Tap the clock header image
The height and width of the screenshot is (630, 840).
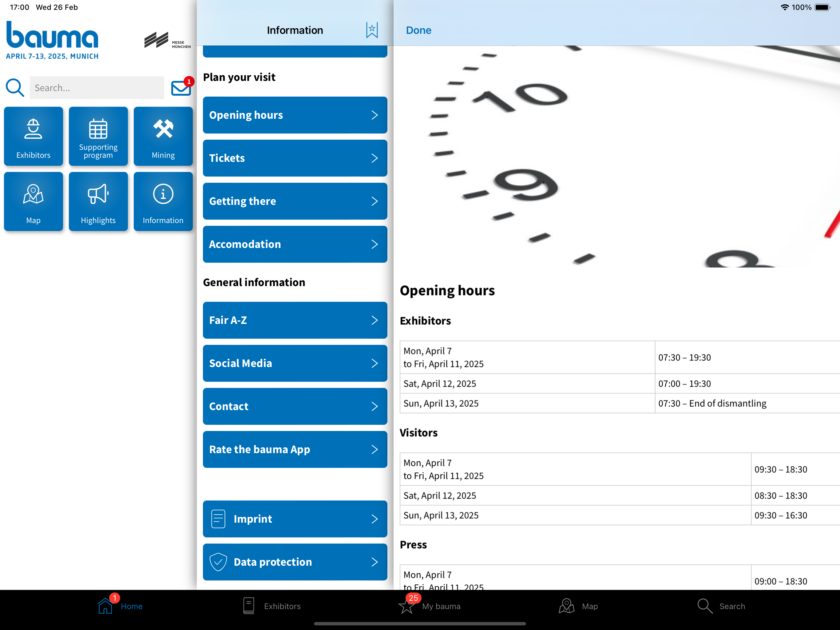(617, 157)
